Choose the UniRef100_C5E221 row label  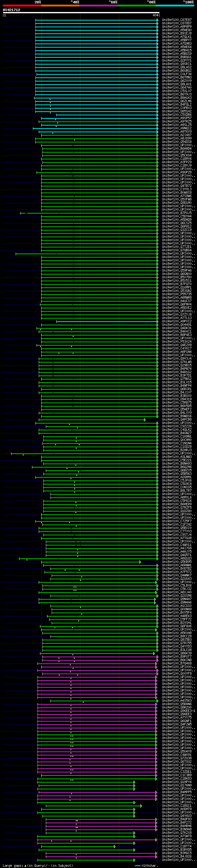click(x=177, y=460)
